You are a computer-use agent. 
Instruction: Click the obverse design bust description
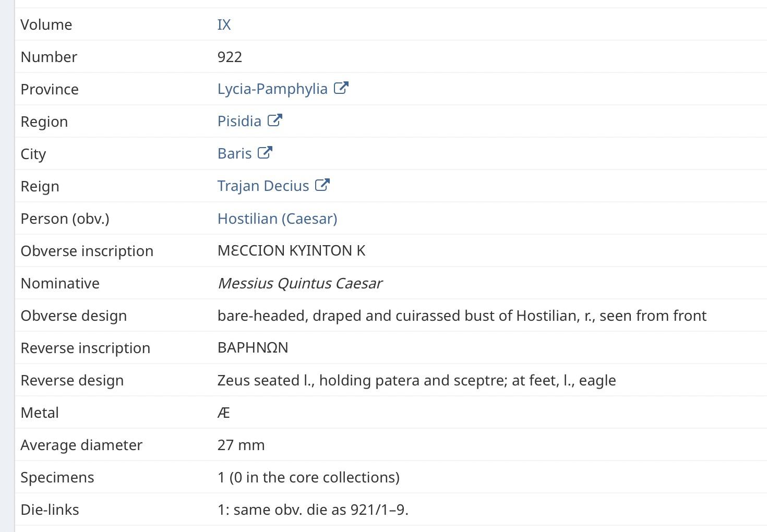tap(461, 316)
